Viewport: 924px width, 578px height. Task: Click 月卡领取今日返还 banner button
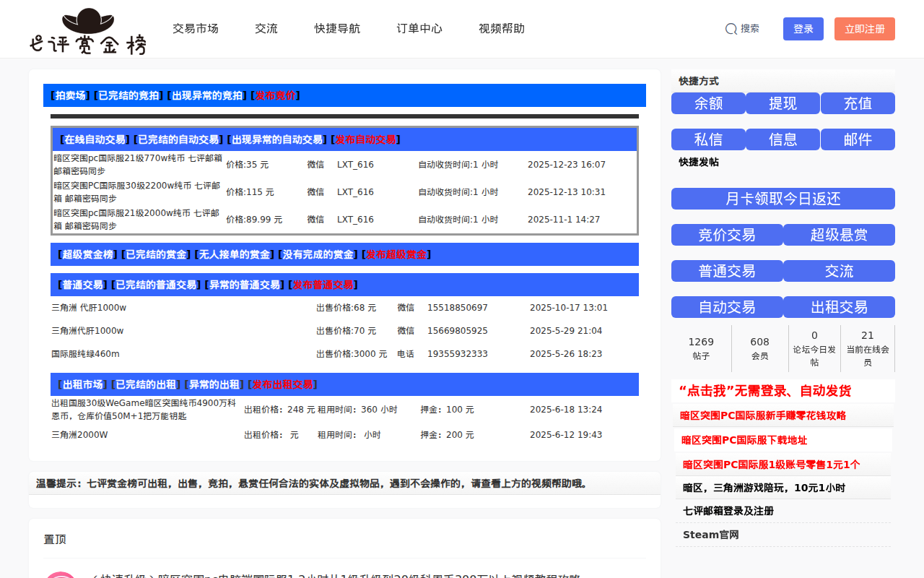(x=783, y=198)
